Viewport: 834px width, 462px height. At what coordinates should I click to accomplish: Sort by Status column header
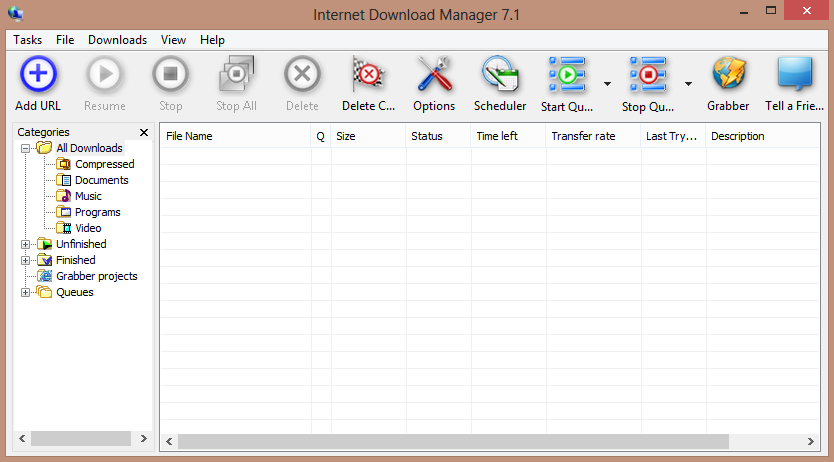(x=438, y=136)
